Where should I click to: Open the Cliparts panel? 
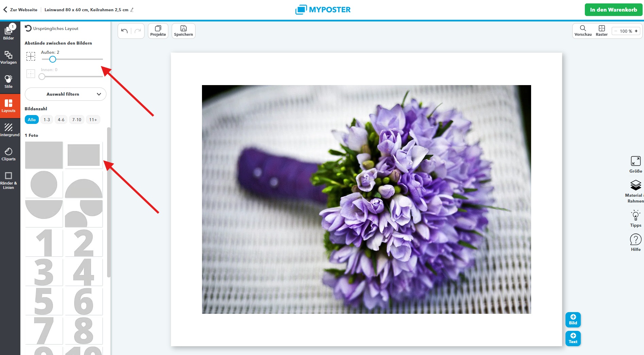point(9,154)
